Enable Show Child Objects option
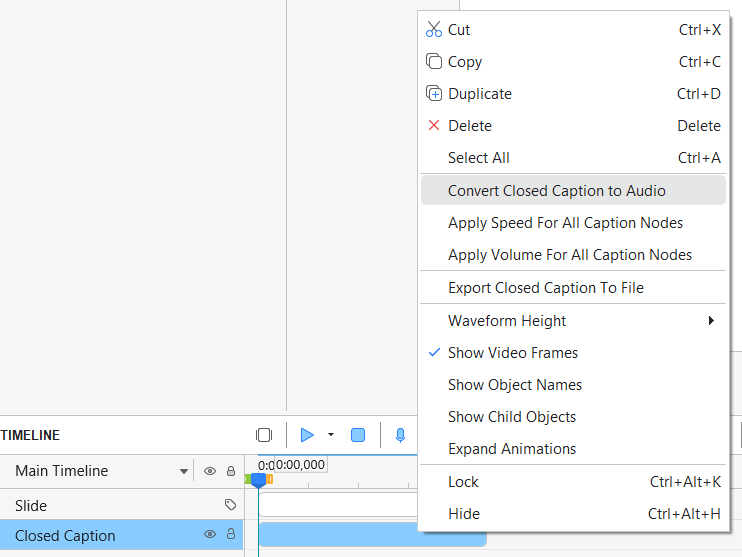Screen dimensions: 742x557 tap(573, 417)
